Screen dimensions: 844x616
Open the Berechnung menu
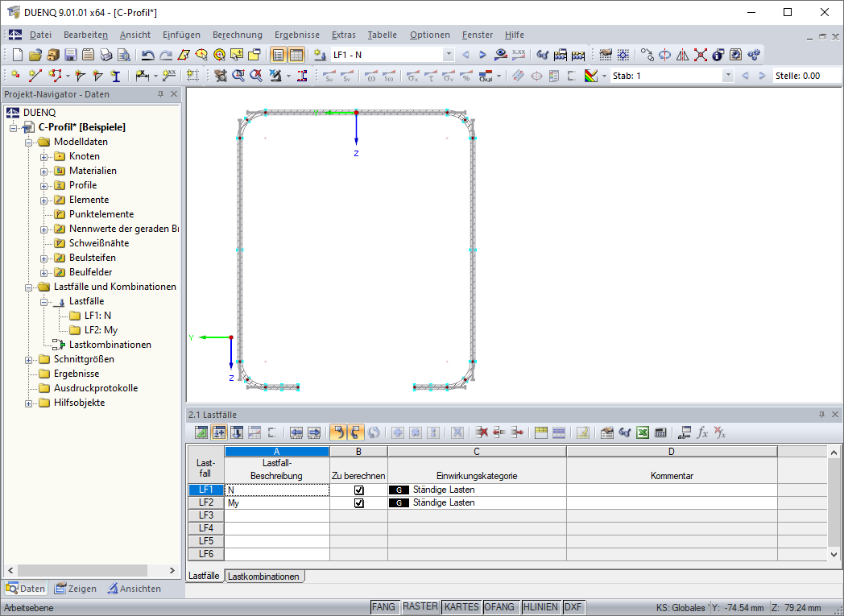tap(238, 35)
